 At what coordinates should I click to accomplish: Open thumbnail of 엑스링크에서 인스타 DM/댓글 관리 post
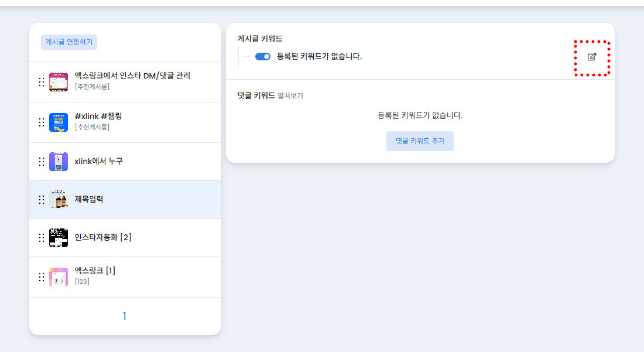[x=59, y=82]
